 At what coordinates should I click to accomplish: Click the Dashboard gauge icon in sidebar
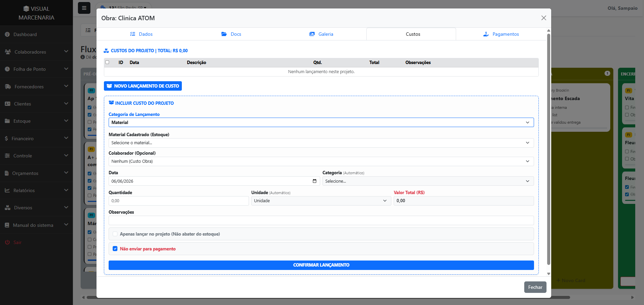7,34
